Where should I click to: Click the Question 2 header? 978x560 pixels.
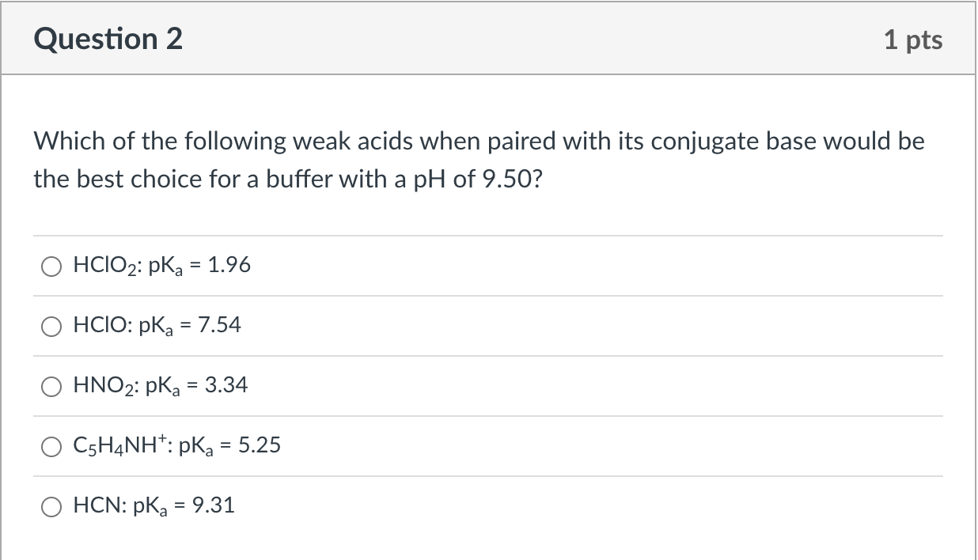click(x=108, y=37)
